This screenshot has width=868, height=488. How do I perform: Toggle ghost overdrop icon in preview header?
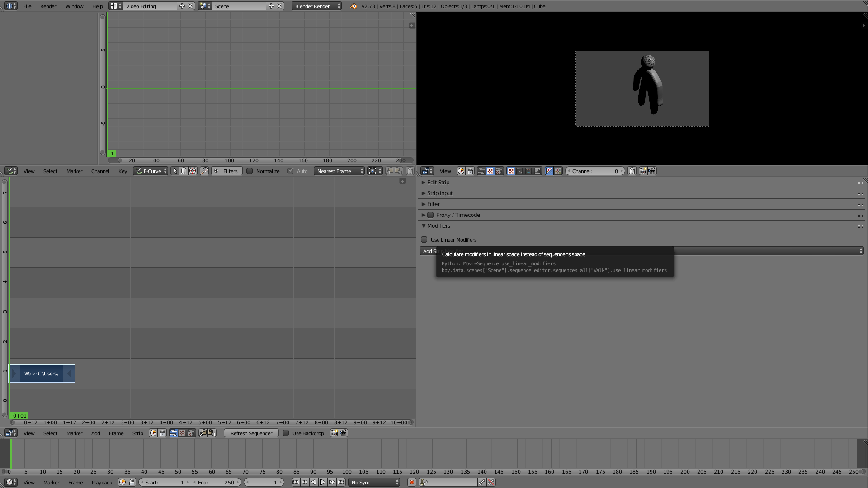pyautogui.click(x=632, y=171)
